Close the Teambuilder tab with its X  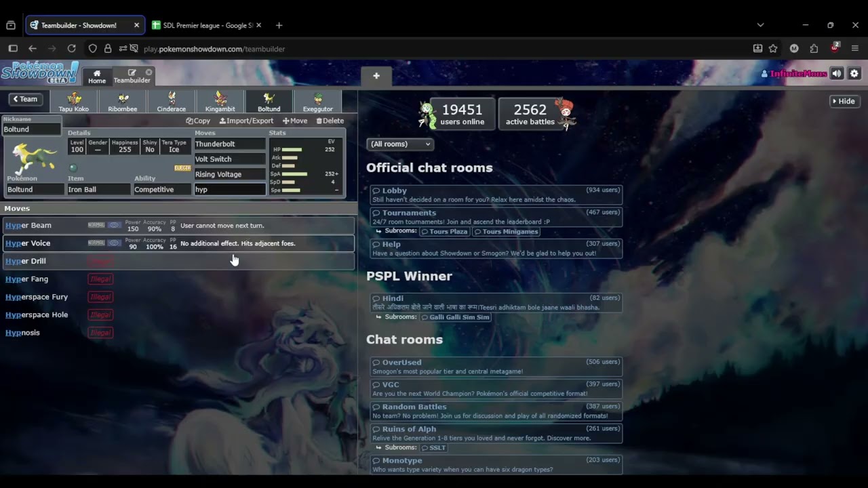click(149, 72)
